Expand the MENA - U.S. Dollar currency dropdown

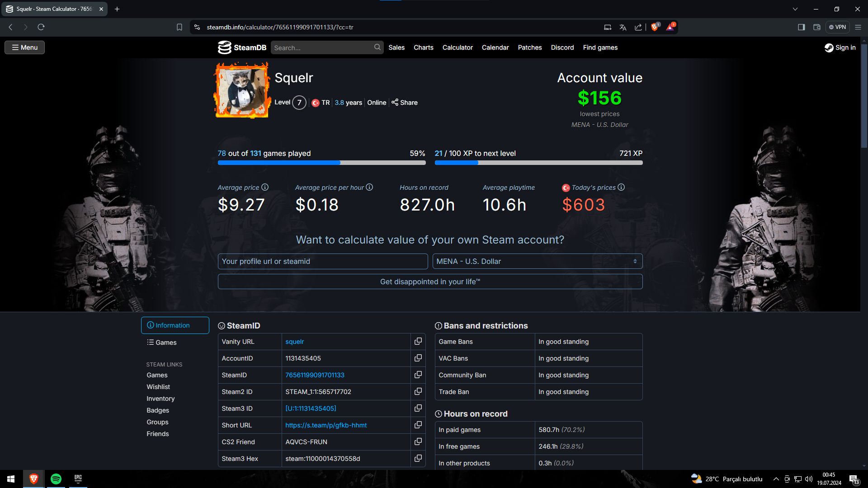pos(537,261)
